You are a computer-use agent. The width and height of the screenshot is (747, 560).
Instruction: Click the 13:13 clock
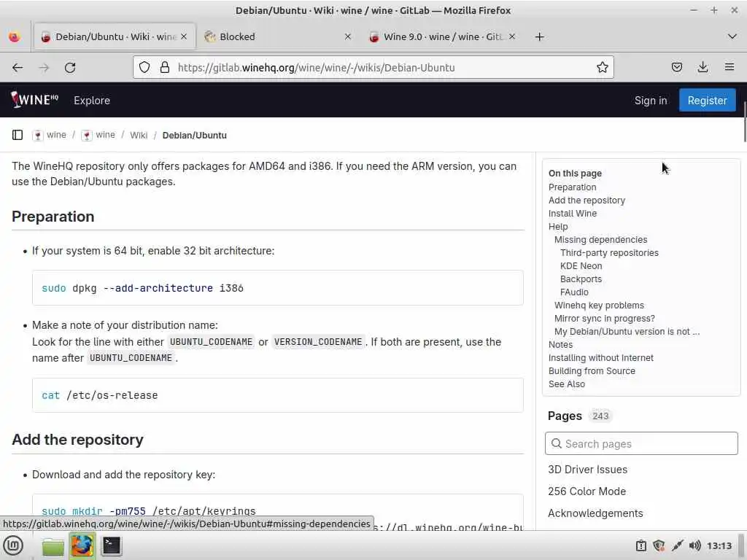(719, 545)
